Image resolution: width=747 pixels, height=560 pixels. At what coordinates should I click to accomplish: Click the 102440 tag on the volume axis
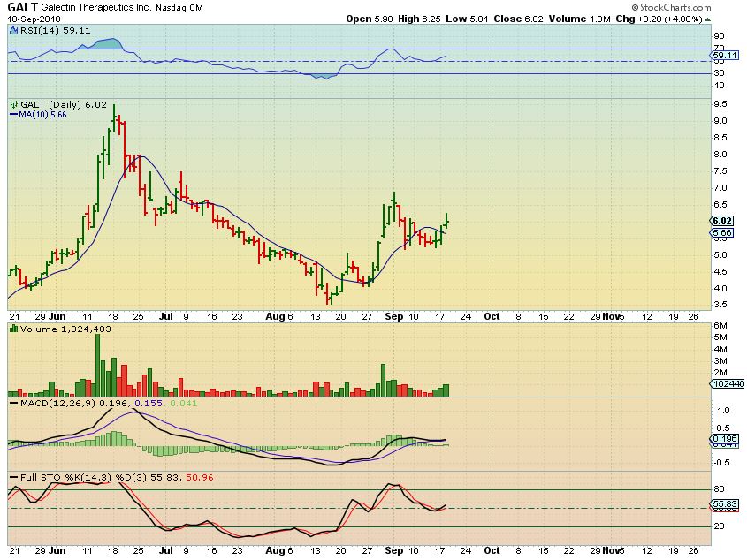coord(728,384)
